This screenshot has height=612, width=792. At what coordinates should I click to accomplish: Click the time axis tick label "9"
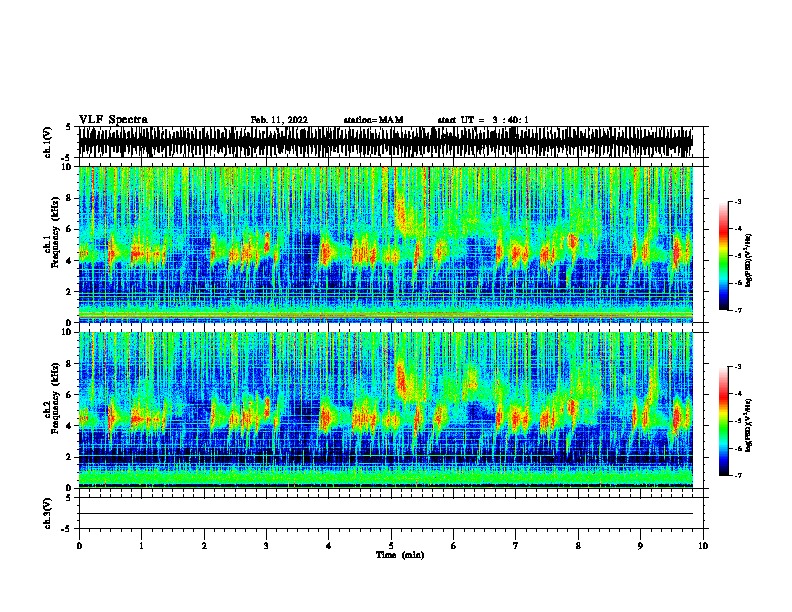[x=640, y=546]
